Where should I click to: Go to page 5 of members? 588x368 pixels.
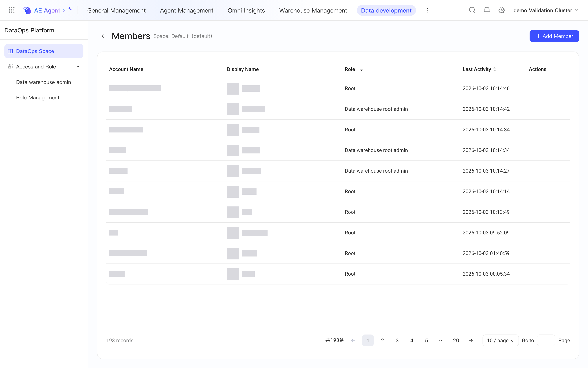426,340
